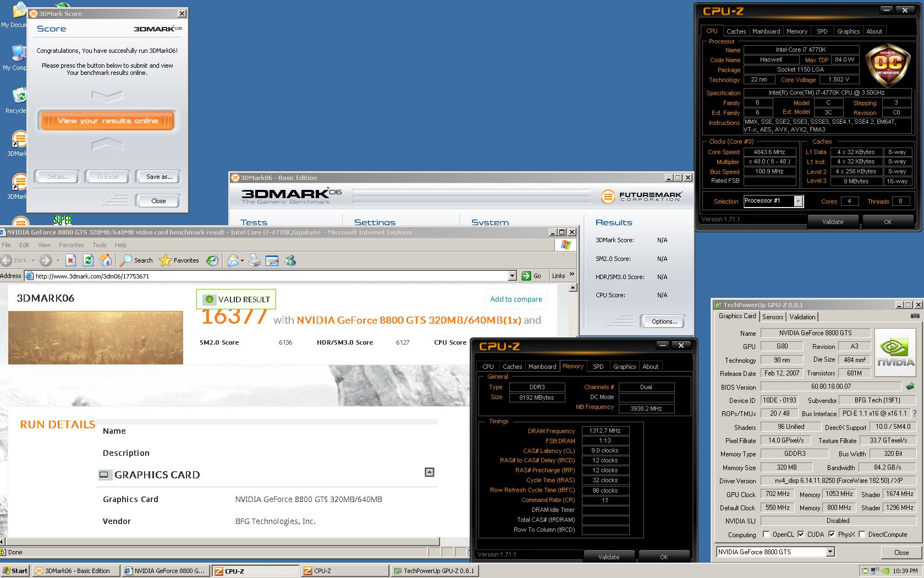Switch to Graphics tab in lower CPU-Z
The height and width of the screenshot is (578, 924).
click(x=624, y=367)
